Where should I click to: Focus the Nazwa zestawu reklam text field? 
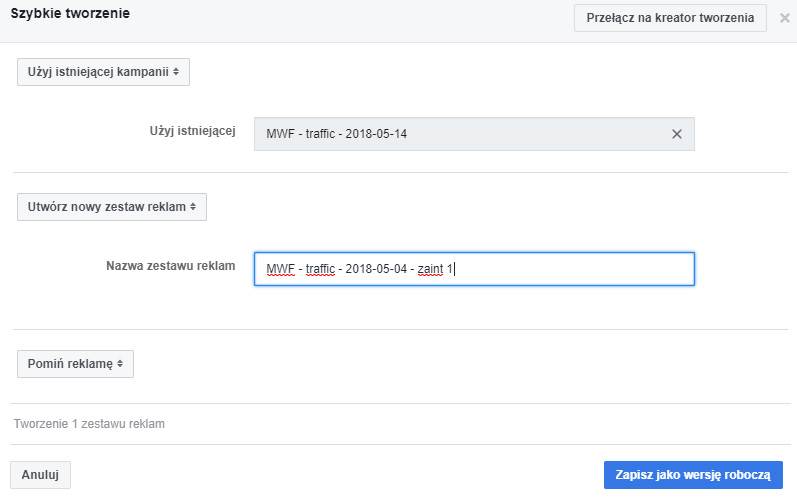coord(570,269)
